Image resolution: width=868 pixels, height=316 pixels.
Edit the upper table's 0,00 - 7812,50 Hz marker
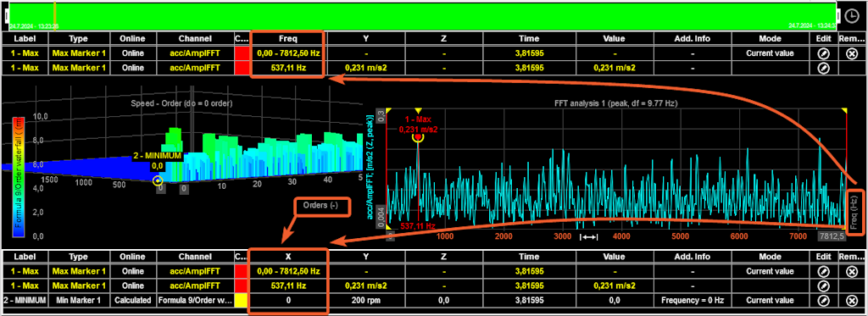pos(824,53)
